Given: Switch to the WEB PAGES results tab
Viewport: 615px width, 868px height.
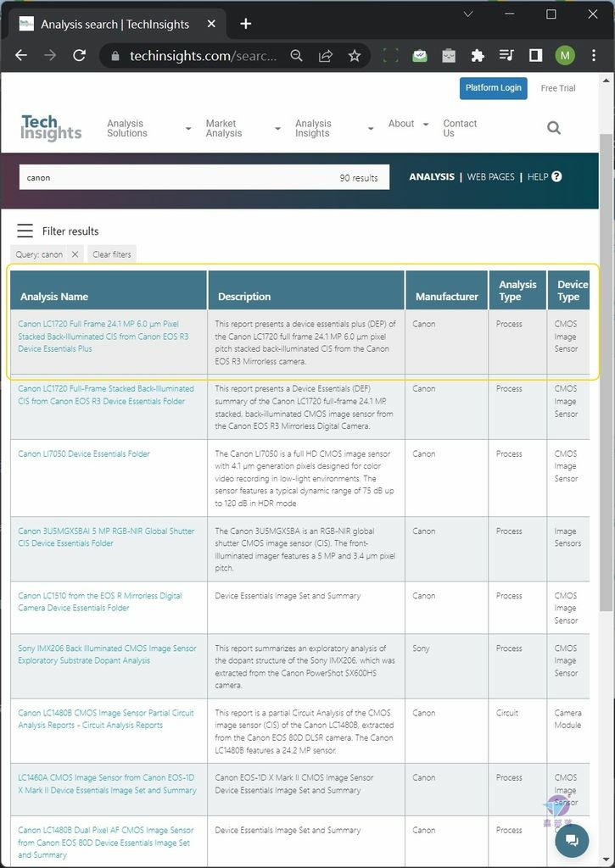Looking at the screenshot, I should (490, 176).
